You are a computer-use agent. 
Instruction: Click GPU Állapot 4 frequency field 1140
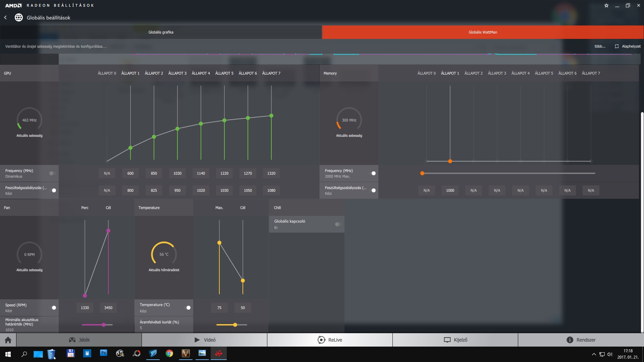pyautogui.click(x=201, y=173)
